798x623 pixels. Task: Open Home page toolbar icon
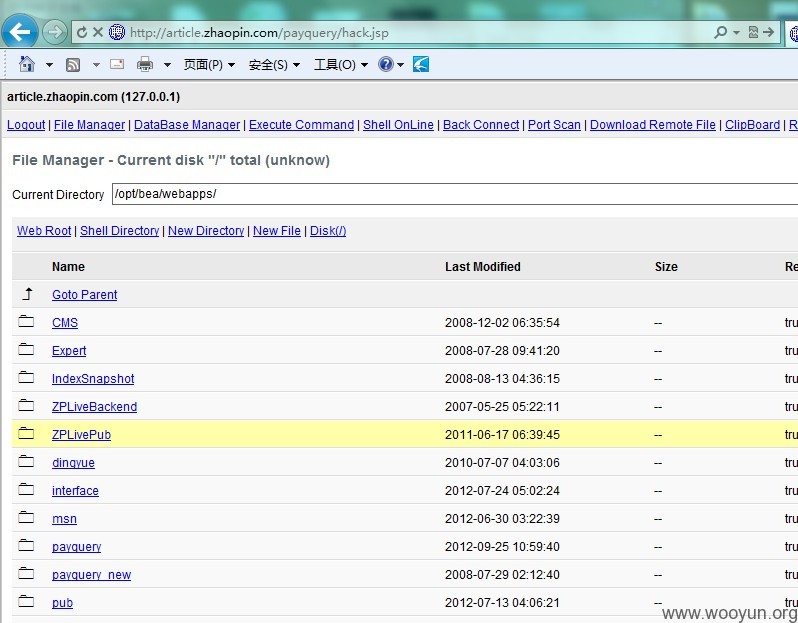26,64
